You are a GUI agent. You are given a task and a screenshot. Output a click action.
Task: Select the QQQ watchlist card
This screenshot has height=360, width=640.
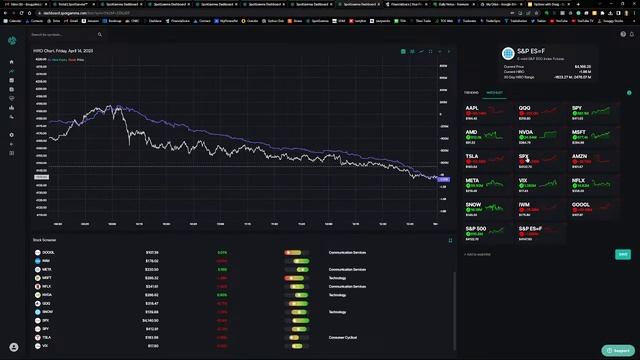coord(540,113)
